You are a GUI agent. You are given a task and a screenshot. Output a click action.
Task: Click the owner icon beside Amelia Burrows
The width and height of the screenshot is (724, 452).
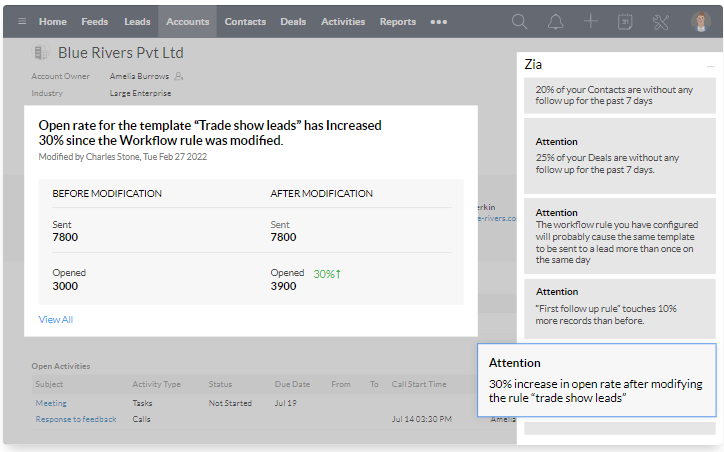tap(179, 76)
